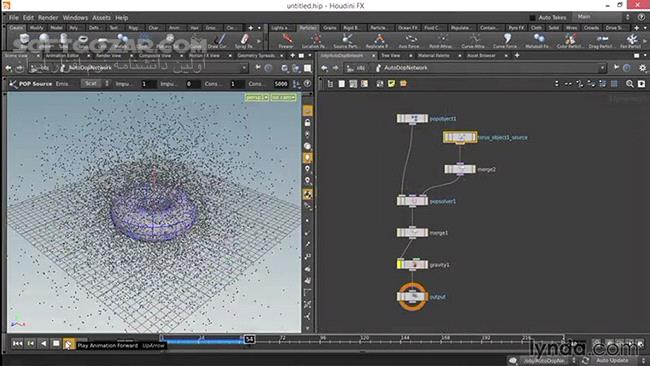
Task: Select the Axis Force shelf tool
Action: (x=409, y=41)
